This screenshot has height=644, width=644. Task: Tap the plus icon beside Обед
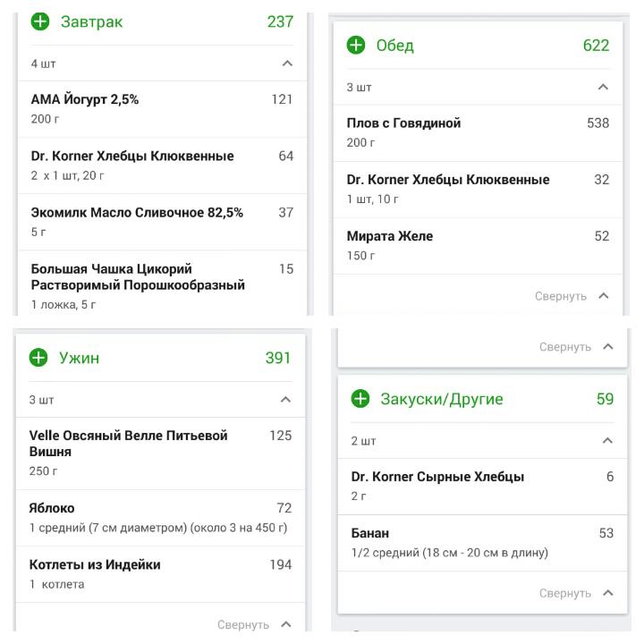356,45
